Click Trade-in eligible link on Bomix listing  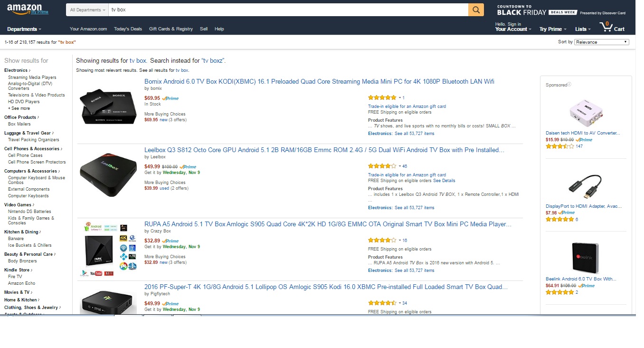[x=407, y=106]
